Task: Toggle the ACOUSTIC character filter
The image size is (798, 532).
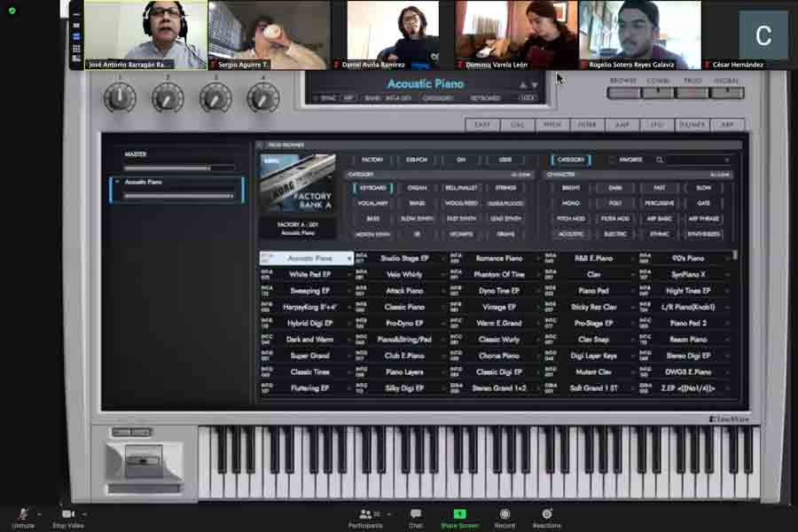Action: coord(570,234)
